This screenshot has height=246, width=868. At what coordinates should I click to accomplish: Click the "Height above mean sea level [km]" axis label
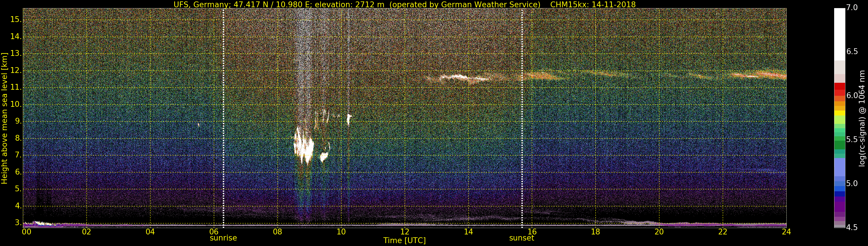coord(4,118)
